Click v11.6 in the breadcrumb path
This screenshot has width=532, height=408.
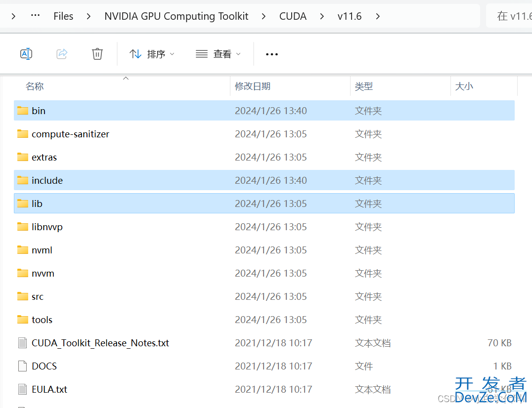click(350, 16)
